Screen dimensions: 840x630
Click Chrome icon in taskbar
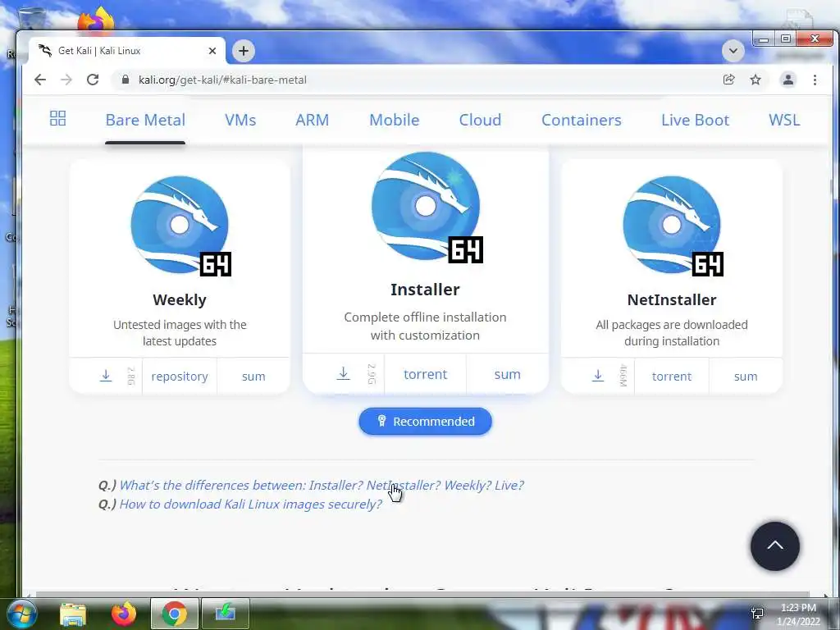174,614
